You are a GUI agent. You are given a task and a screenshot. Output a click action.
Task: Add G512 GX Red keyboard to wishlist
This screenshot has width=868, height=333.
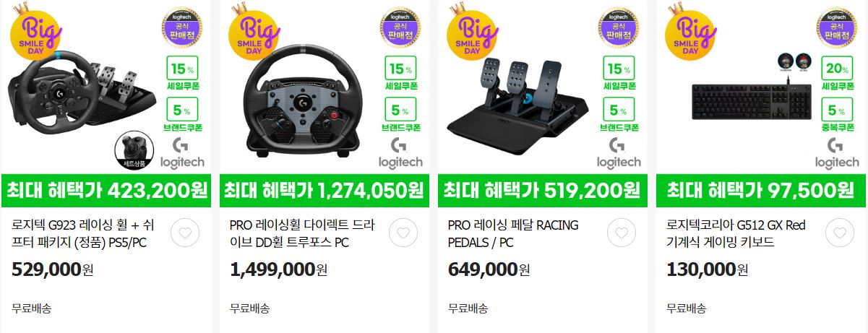pos(839,233)
